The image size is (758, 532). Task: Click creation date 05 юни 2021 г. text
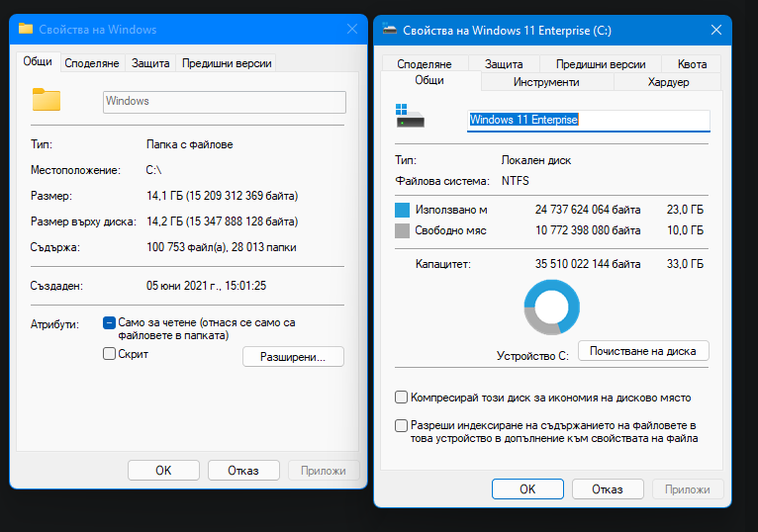click(207, 286)
